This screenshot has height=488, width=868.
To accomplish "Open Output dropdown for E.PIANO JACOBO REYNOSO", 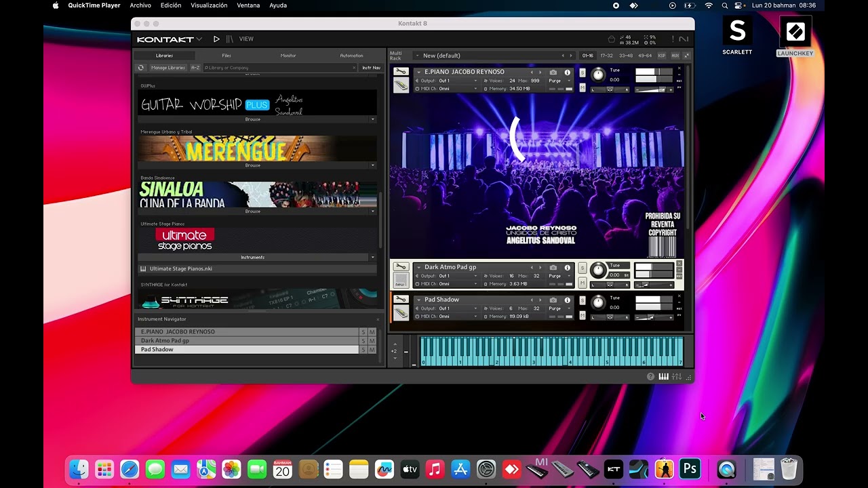I will [x=448, y=81].
